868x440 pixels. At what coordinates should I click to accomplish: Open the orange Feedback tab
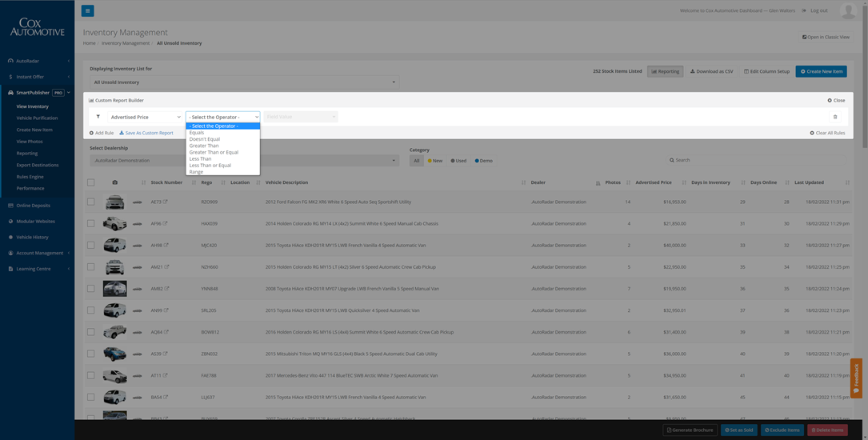click(x=856, y=378)
